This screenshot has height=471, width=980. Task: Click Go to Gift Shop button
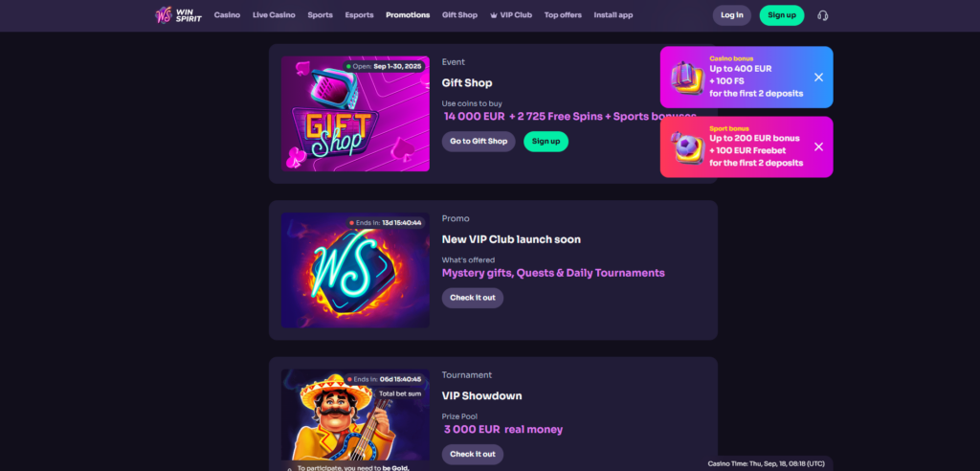coord(479,142)
